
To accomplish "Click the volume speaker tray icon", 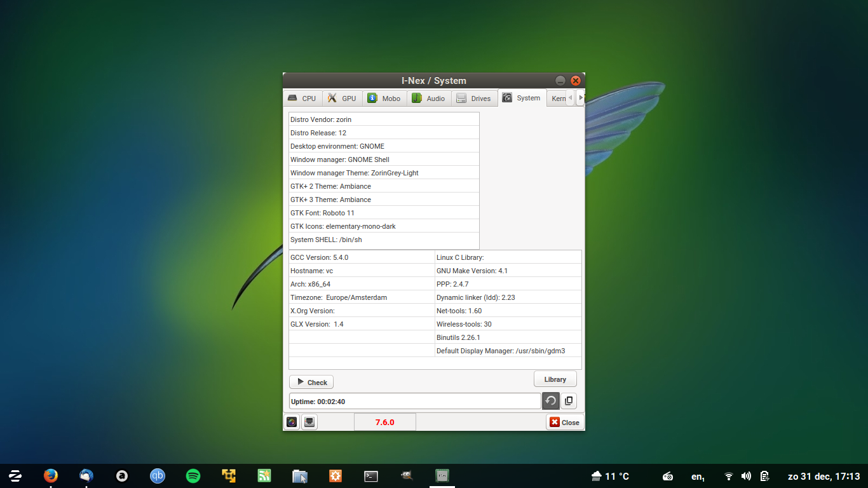I will coord(746,476).
